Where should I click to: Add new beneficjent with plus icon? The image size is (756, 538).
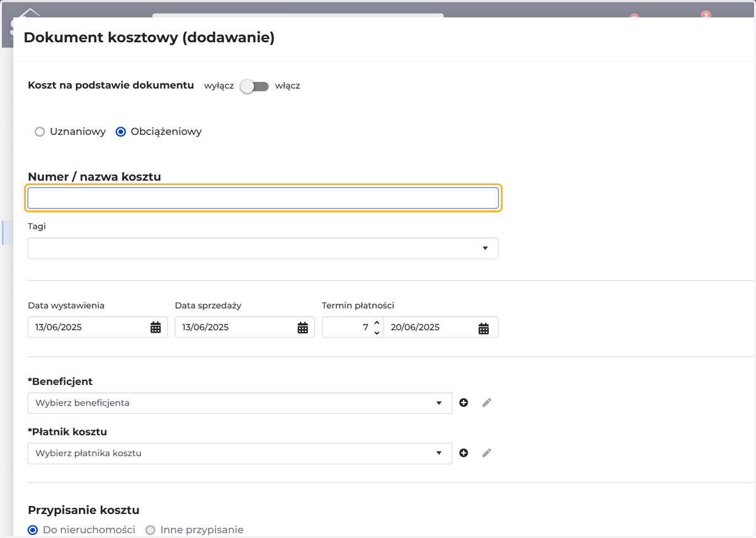point(464,403)
